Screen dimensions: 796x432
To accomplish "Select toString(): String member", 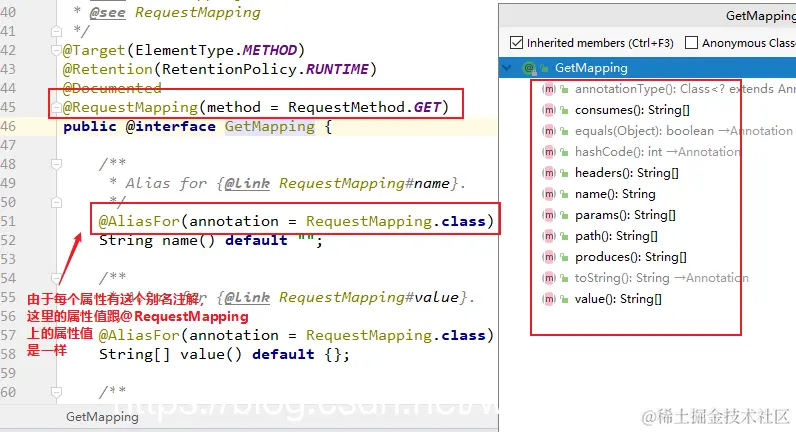I will tap(661, 278).
